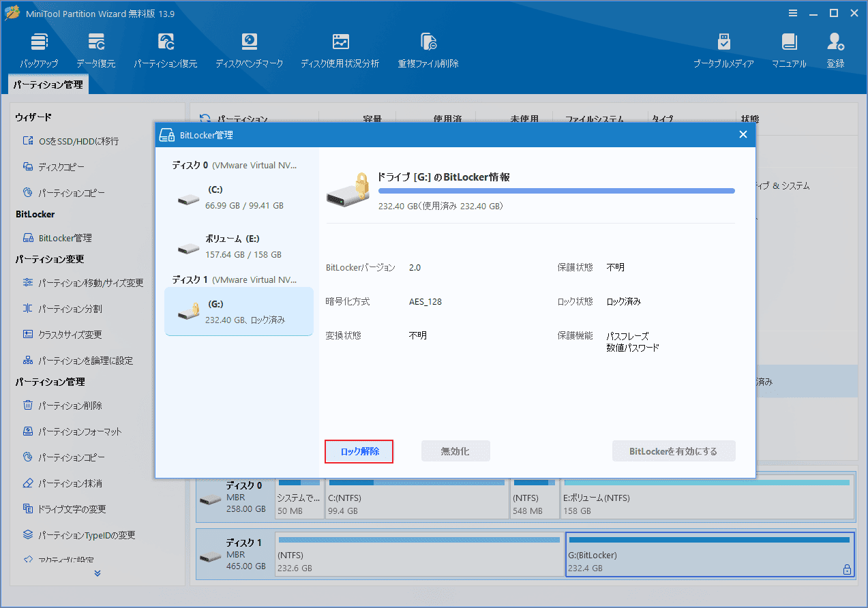This screenshot has width=868, height=608.
Task: Open Partition Copy wizard under ウィザード
Action: click(63, 193)
